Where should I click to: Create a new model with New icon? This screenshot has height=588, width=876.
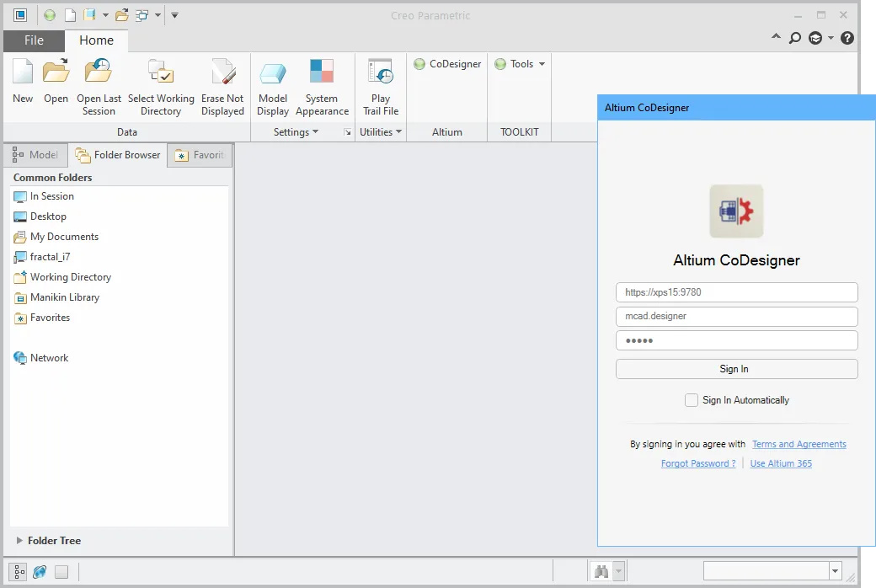tap(23, 82)
